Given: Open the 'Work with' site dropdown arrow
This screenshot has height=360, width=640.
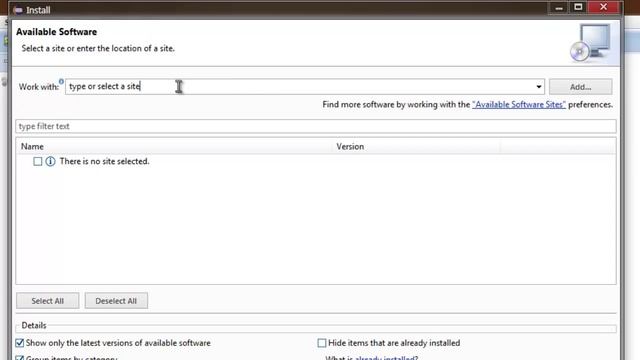Looking at the screenshot, I should tap(539, 87).
